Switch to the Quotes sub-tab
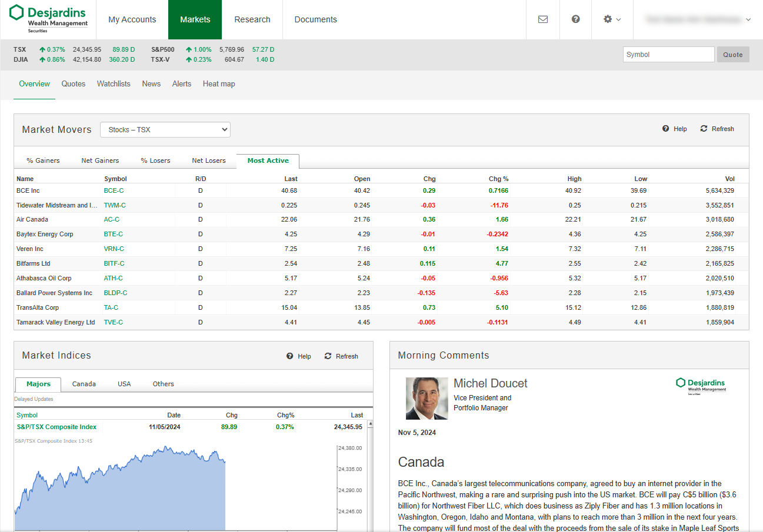The height and width of the screenshot is (532, 763). [74, 84]
